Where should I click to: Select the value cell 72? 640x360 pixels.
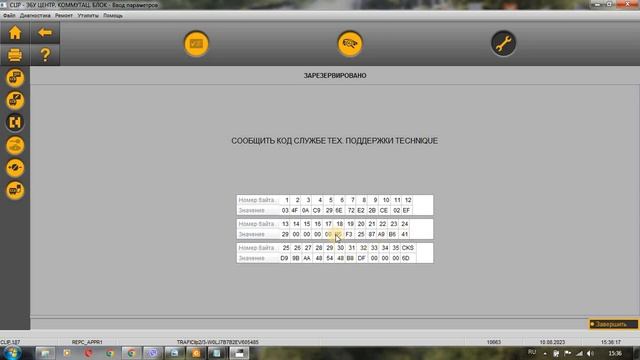(351, 211)
